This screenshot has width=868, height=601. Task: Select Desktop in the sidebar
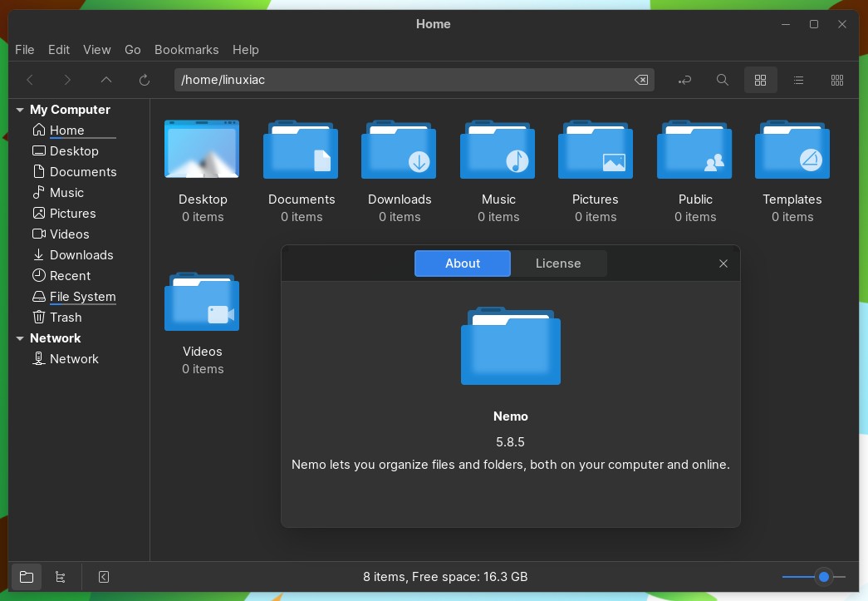click(74, 151)
